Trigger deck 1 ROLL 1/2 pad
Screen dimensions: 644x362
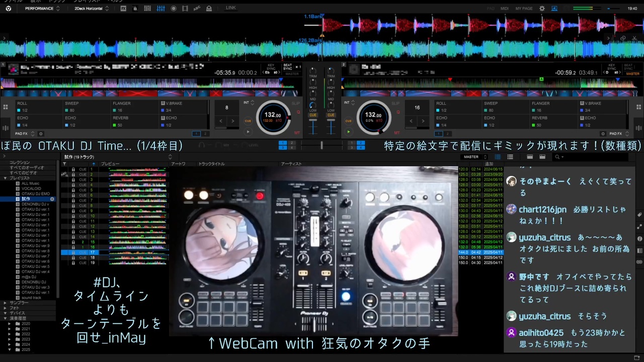38,107
